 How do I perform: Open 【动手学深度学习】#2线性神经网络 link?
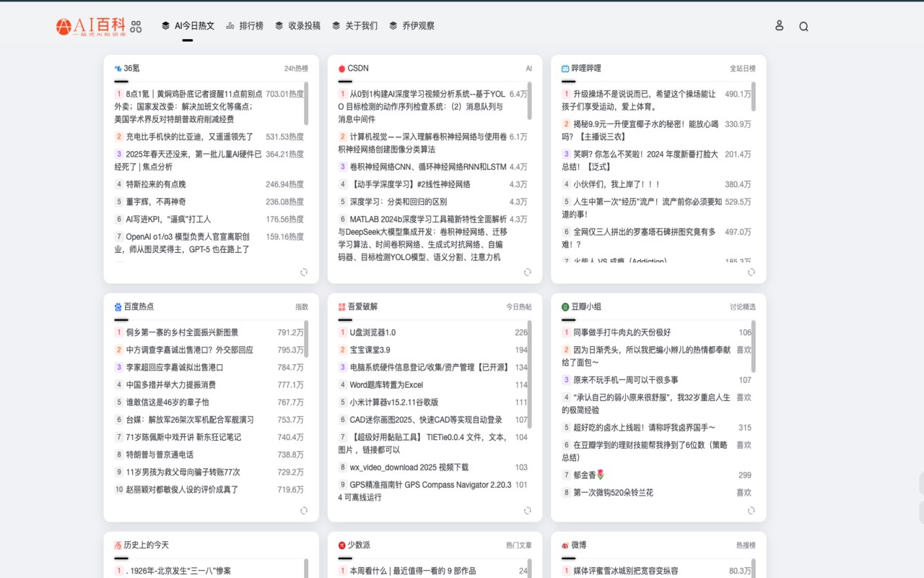tap(410, 184)
